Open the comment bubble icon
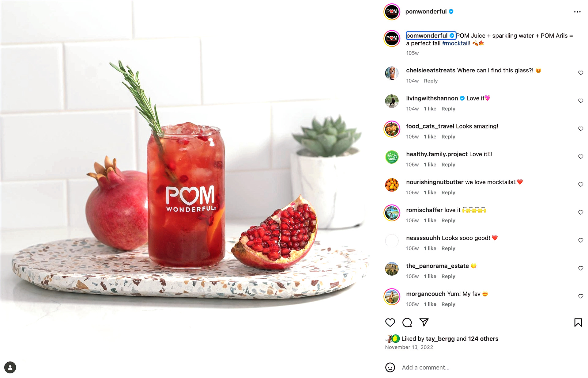The image size is (588, 378). tap(407, 323)
